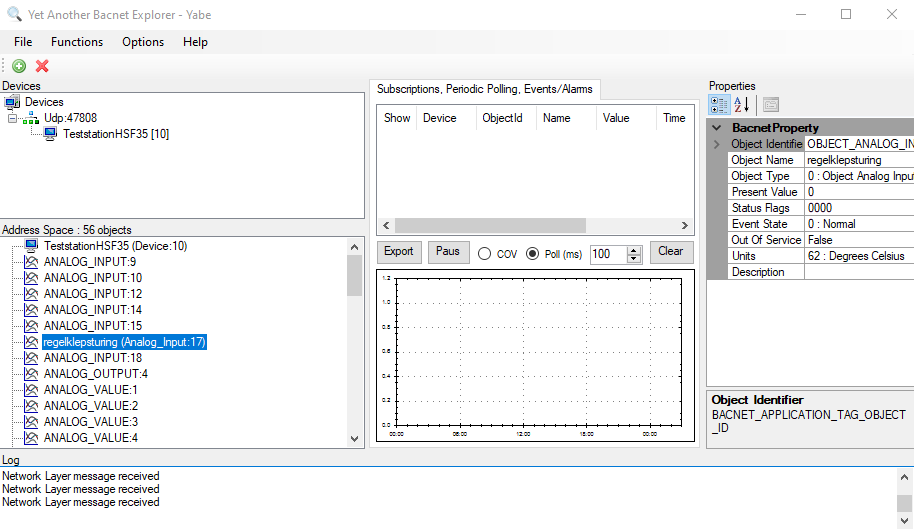The image size is (914, 530).
Task: Select the COV radio button
Action: coord(485,253)
